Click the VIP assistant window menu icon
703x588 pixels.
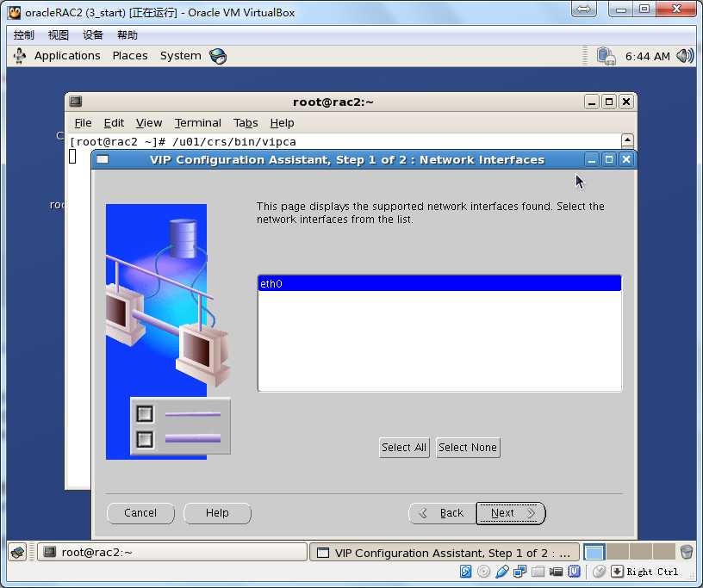(103, 159)
